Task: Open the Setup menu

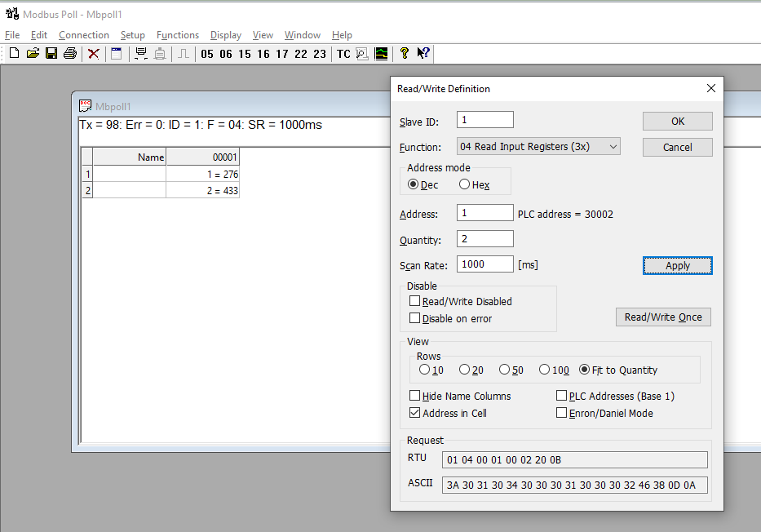Action: click(132, 35)
